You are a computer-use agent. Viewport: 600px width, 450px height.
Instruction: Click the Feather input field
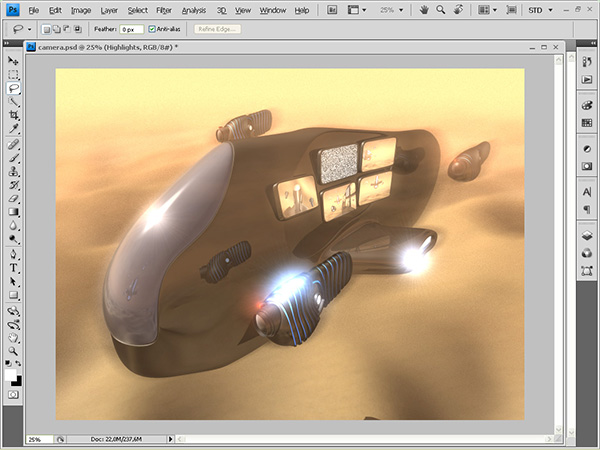point(133,30)
